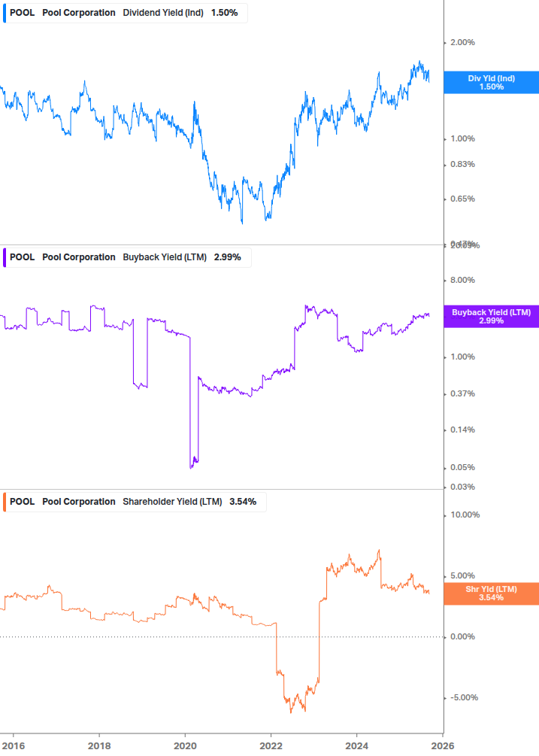The width and height of the screenshot is (539, 756).
Task: Click the purple Buyback Yield (LTM) value tag
Action: [491, 317]
